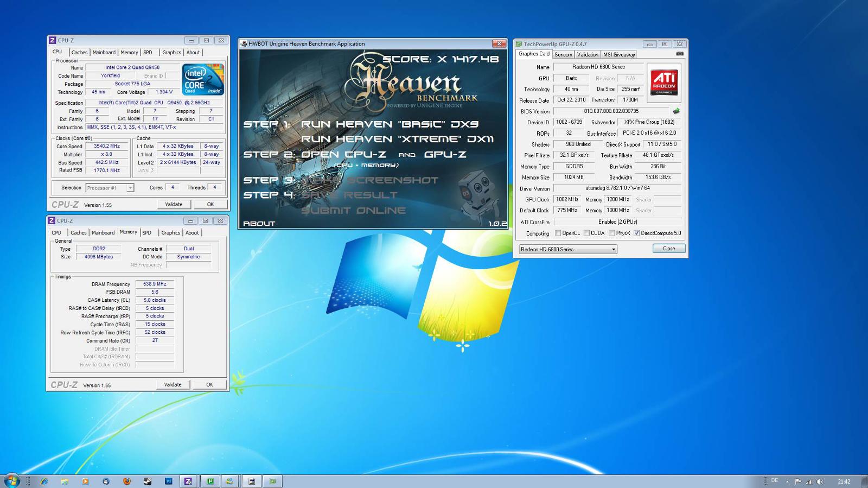
Task: Switch to Graphics tab in upper CPU-Z
Action: click(x=171, y=53)
